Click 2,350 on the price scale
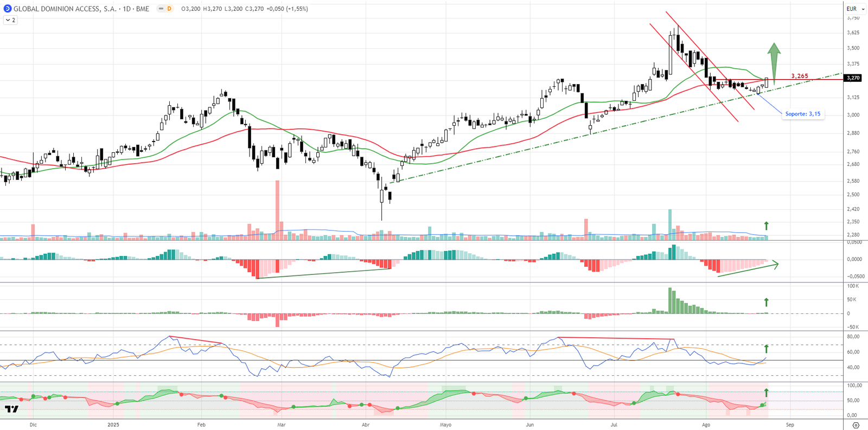The image size is (868, 430). point(853,221)
